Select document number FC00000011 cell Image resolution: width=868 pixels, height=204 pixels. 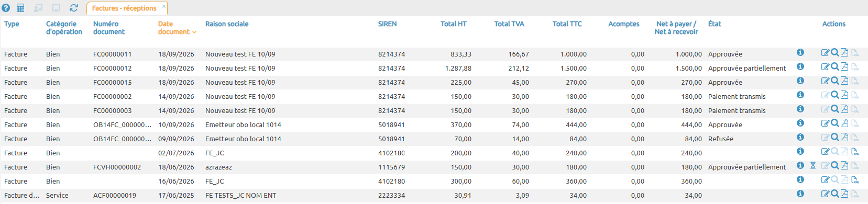tap(113, 54)
